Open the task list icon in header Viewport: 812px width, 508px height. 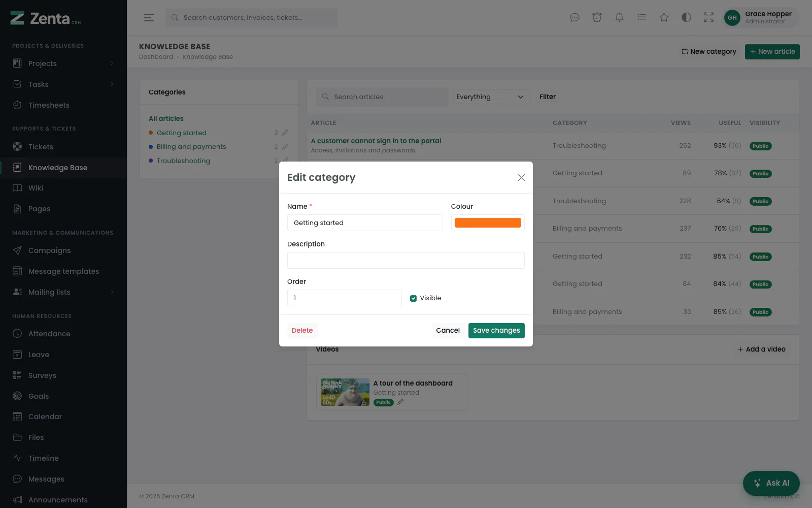641,18
